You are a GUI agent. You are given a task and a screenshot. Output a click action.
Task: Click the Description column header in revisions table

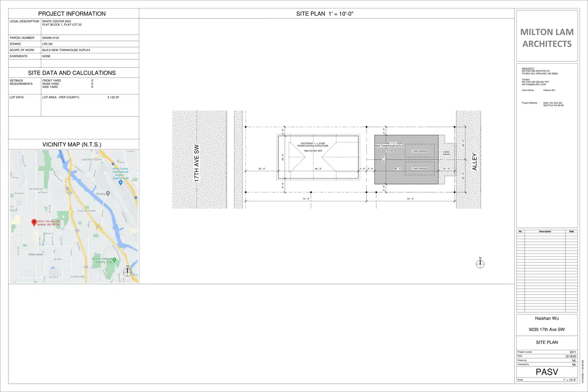pos(545,231)
